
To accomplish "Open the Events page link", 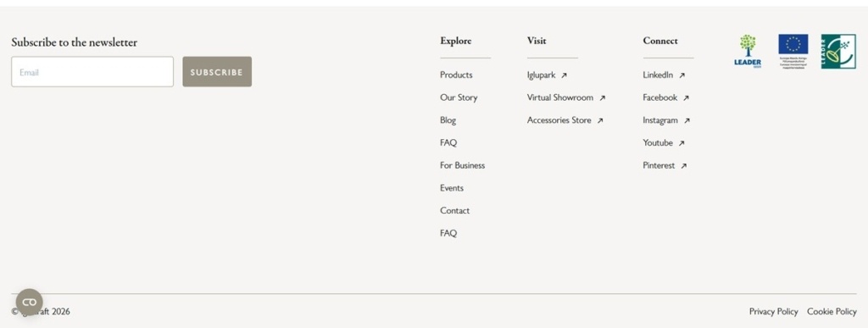I will coord(452,187).
